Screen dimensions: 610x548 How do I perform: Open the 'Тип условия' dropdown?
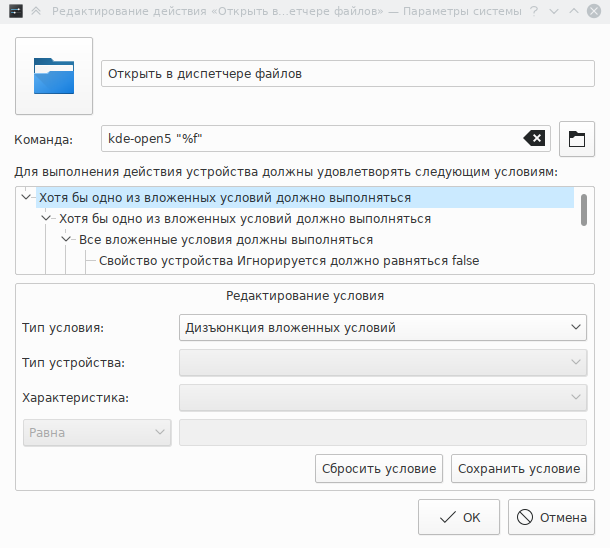[382, 327]
